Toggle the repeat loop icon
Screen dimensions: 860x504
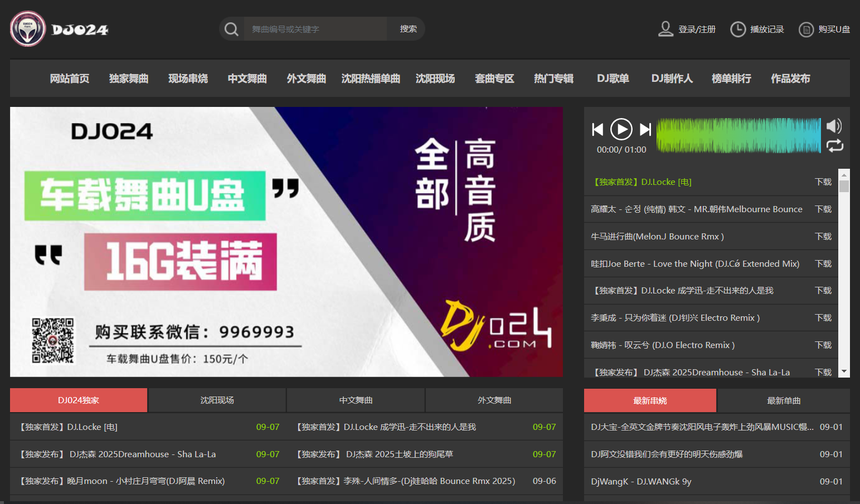click(x=834, y=146)
